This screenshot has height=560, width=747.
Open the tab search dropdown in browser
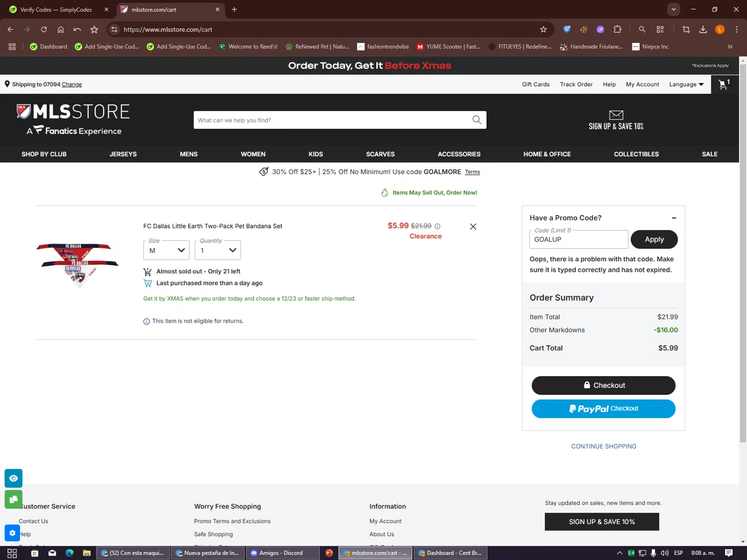coord(673,9)
